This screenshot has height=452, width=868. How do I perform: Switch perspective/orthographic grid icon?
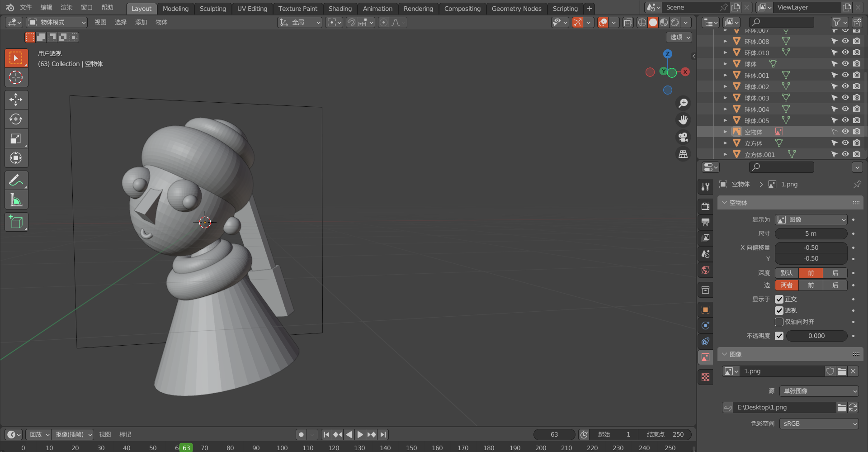click(683, 154)
